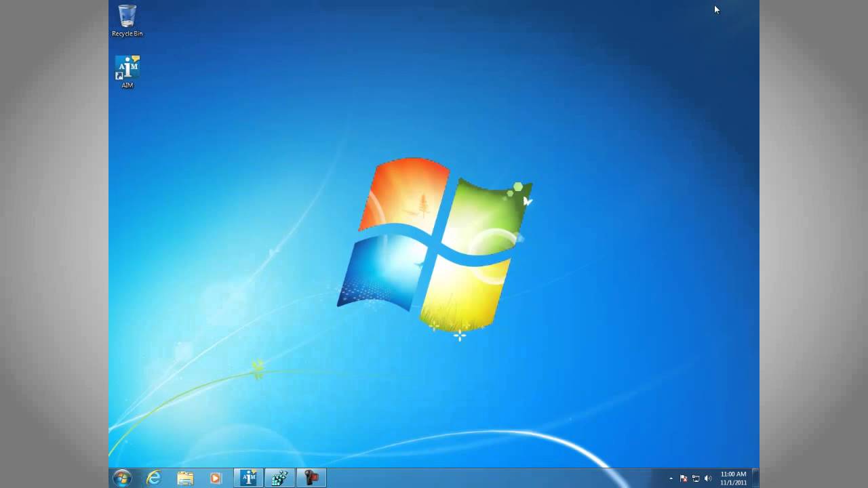Open clock showing 11:00 AM
The image size is (868, 488).
tap(733, 478)
